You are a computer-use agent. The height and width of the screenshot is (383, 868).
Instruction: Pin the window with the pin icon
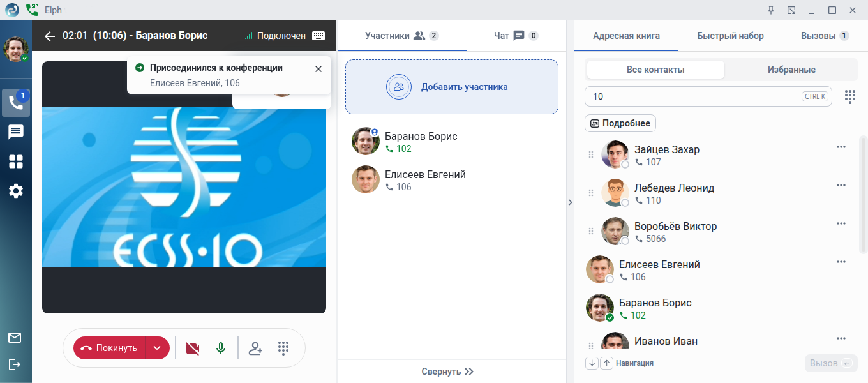[x=771, y=10]
